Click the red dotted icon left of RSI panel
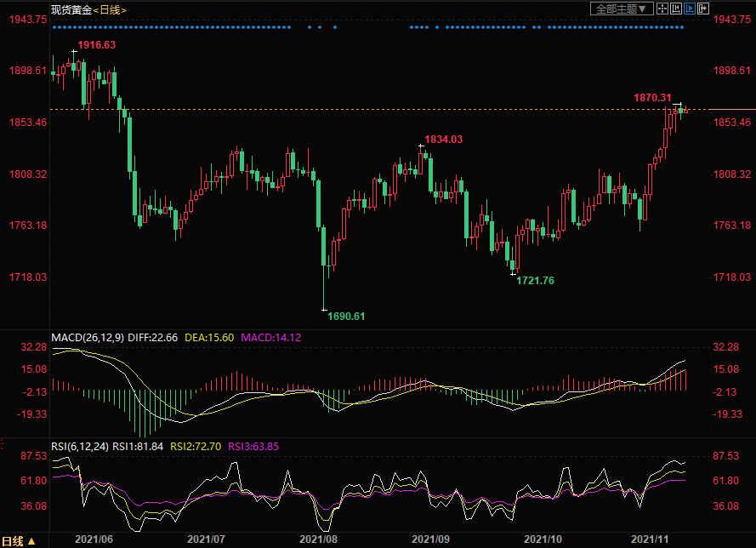 (x=3, y=445)
